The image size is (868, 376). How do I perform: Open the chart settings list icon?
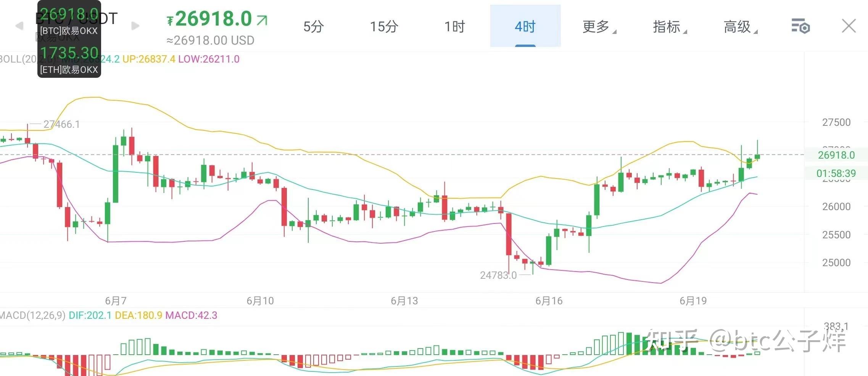click(x=800, y=26)
